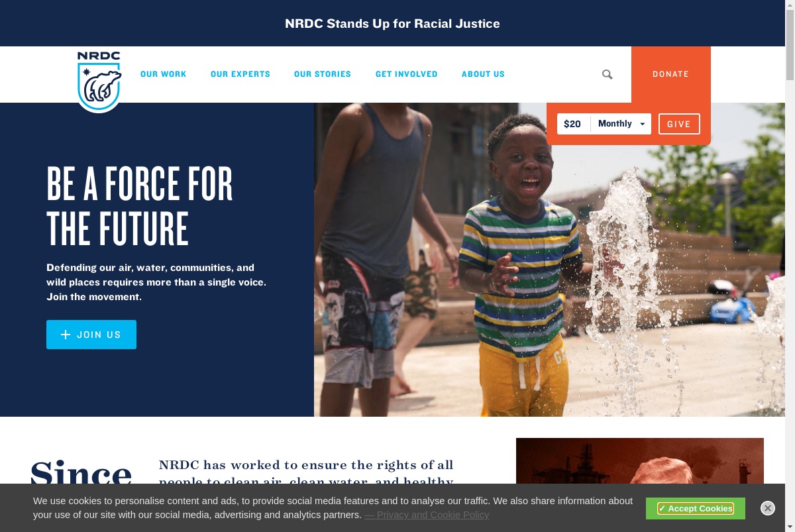
Task: Open the Get Involved menu
Action: (407, 74)
